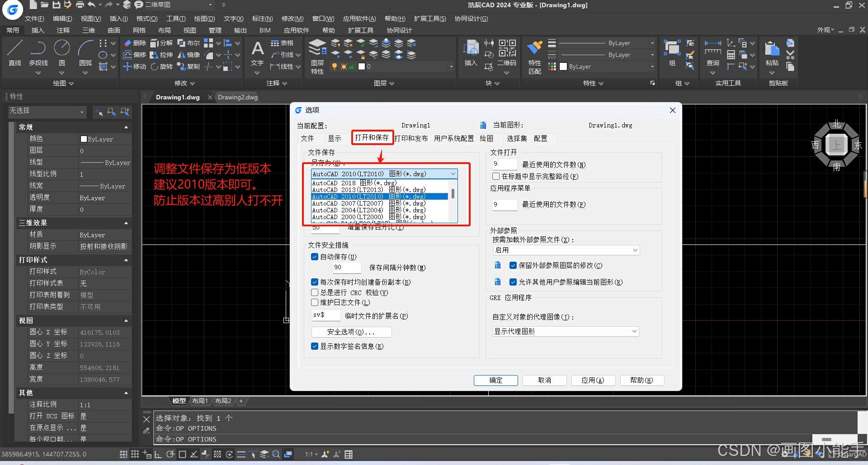Open the 文件(F) menu
The image size is (868, 465).
(x=34, y=19)
